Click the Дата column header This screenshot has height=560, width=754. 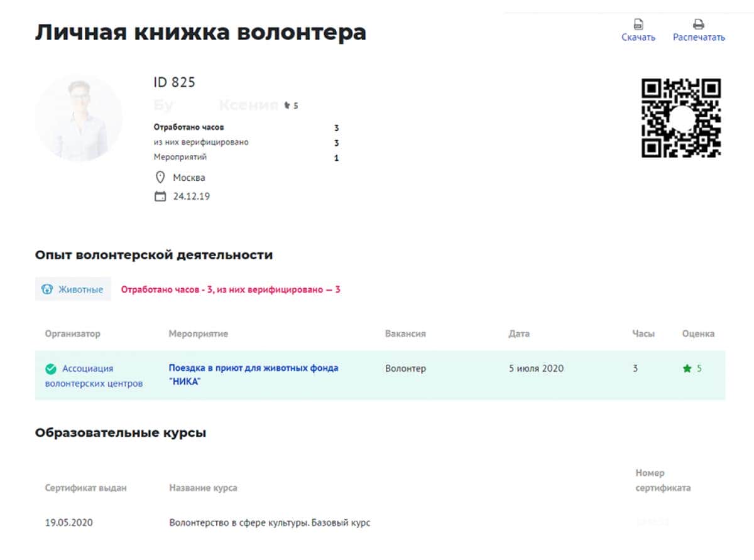coord(519,334)
